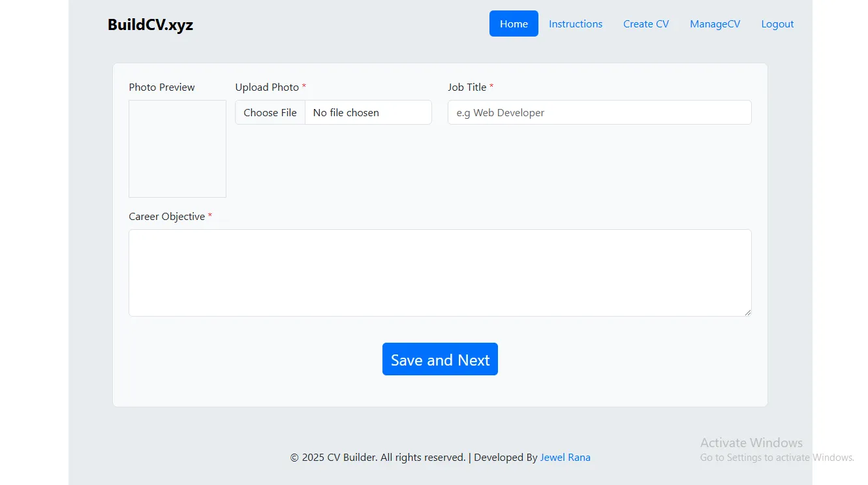Submit with Save and Next button
Image resolution: width=868 pixels, height=485 pixels.
440,360
